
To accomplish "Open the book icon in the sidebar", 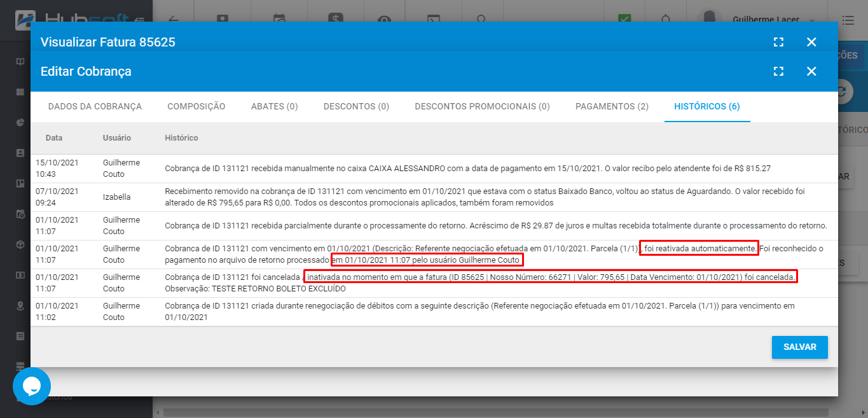I will click(x=20, y=62).
